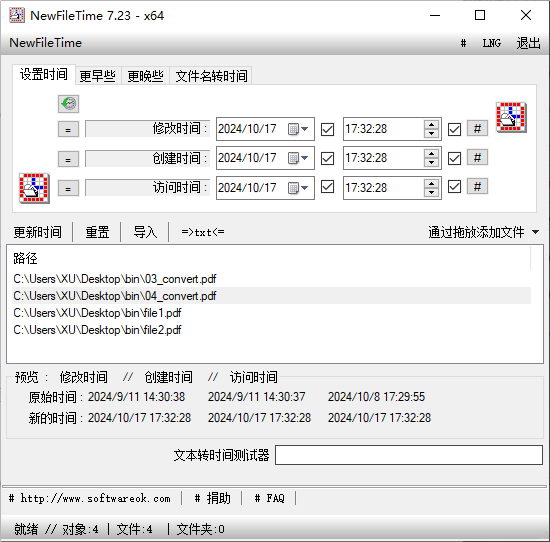
Task: Click original modified time 2024/9/11 14:30:38
Action: [x=136, y=397]
